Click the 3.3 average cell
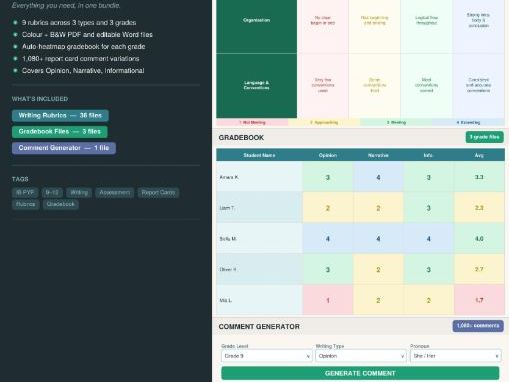The height and width of the screenshot is (382, 509). 479,177
